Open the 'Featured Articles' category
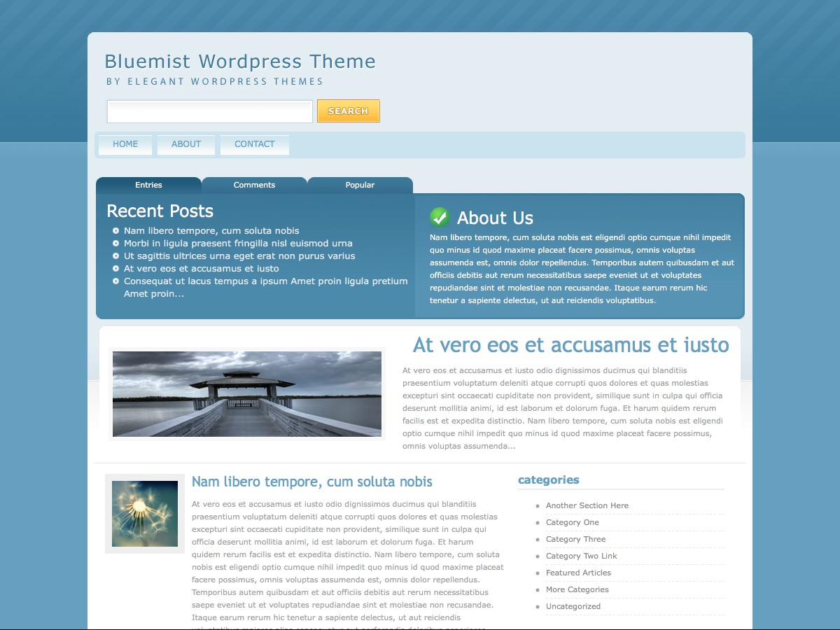The width and height of the screenshot is (840, 630). coord(579,573)
